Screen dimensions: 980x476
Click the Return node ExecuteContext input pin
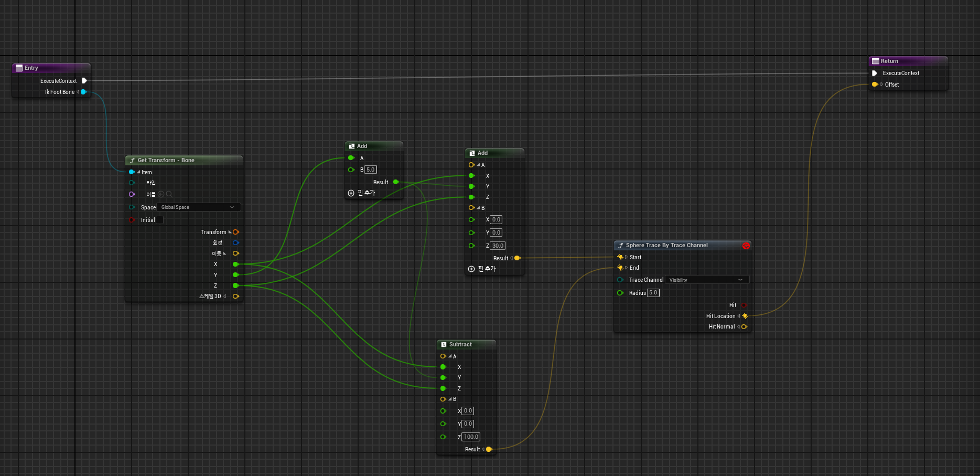click(x=875, y=73)
